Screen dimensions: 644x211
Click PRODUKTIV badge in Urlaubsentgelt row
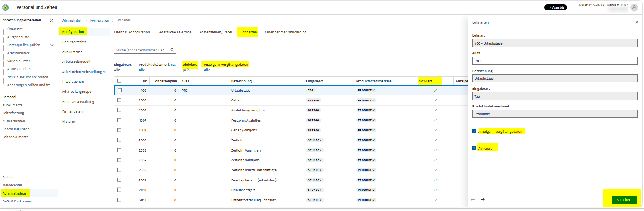pyautogui.click(x=366, y=190)
